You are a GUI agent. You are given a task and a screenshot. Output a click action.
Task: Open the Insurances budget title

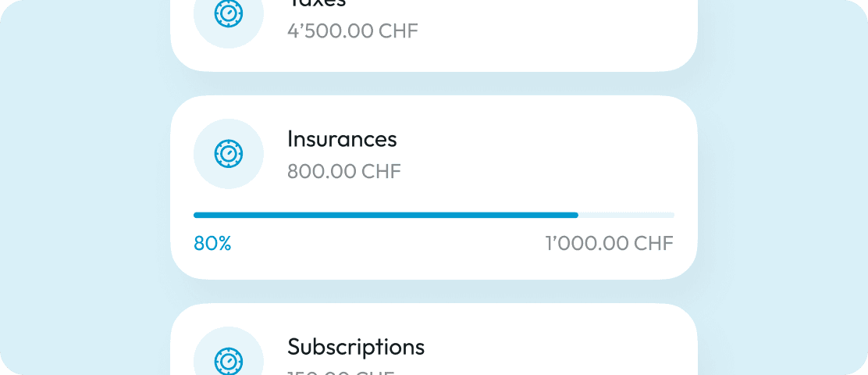pos(342,138)
